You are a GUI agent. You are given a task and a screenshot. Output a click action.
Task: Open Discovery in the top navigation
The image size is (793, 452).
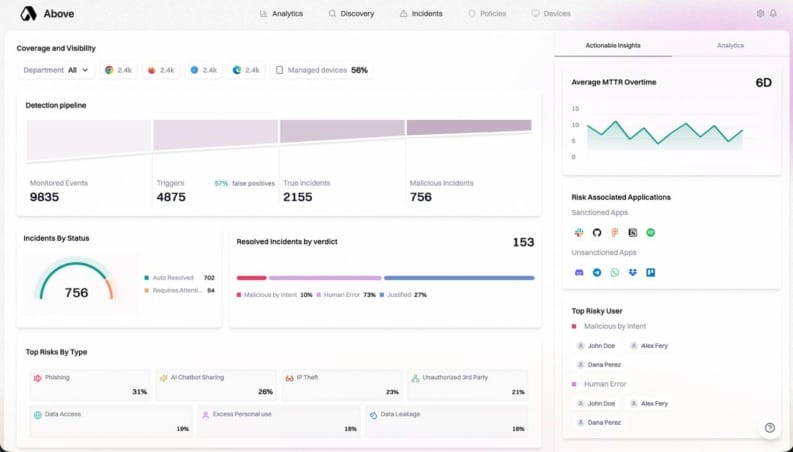pyautogui.click(x=351, y=14)
